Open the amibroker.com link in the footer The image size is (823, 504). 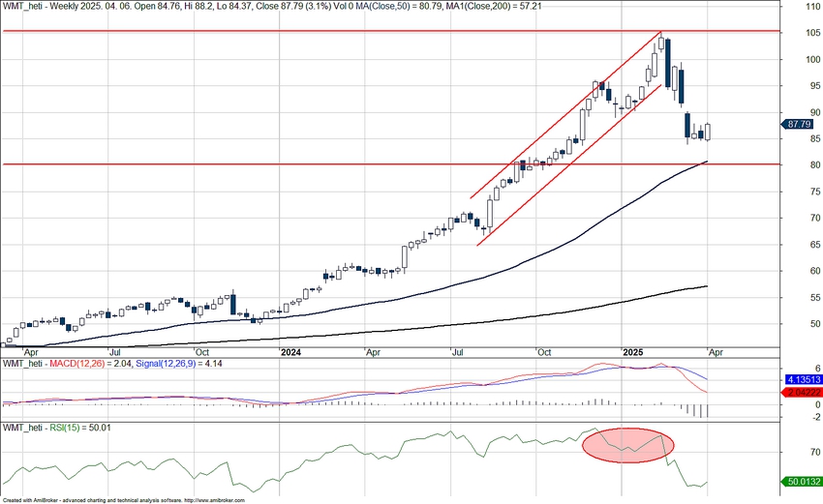pyautogui.click(x=215, y=500)
